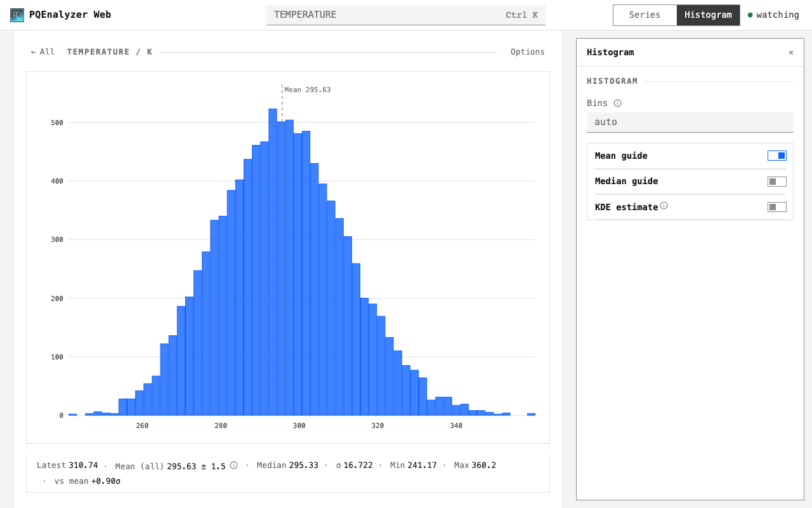Click the Histogram panel title
Viewport: 812px width, 508px height.
click(610, 53)
